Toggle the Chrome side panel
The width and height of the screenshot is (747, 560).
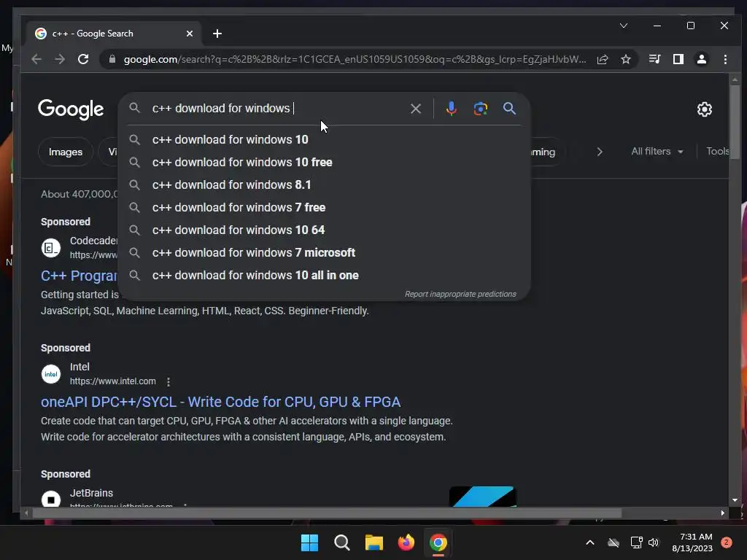(x=678, y=59)
